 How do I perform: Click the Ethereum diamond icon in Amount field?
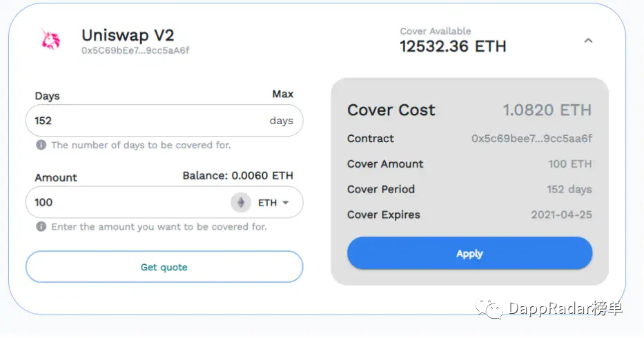tap(241, 203)
